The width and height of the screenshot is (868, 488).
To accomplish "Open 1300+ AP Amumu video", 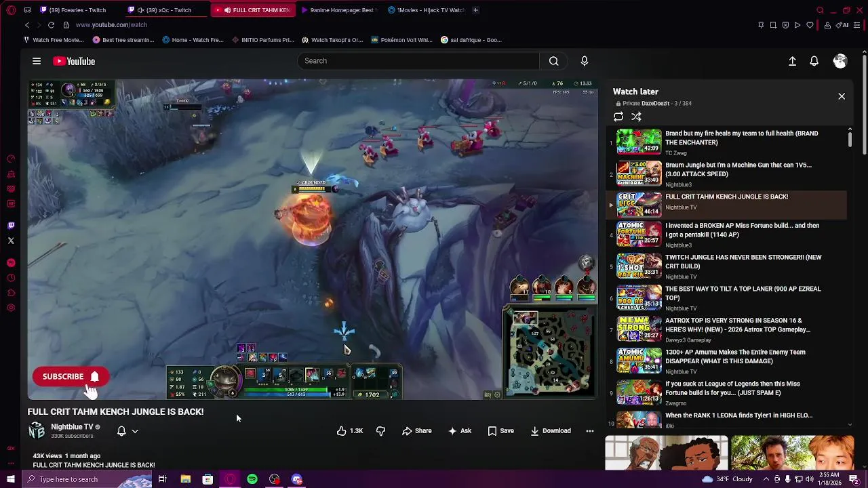I will [726, 361].
